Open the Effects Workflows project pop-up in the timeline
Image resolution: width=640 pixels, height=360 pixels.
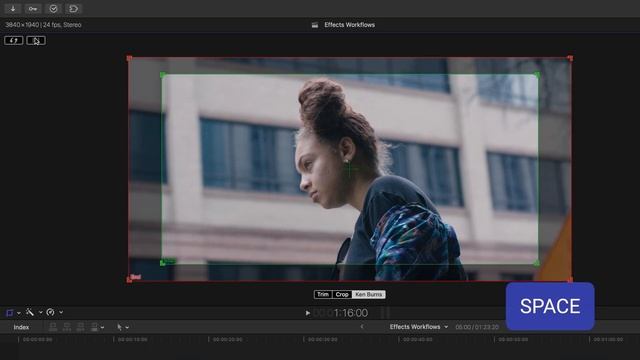(419, 327)
